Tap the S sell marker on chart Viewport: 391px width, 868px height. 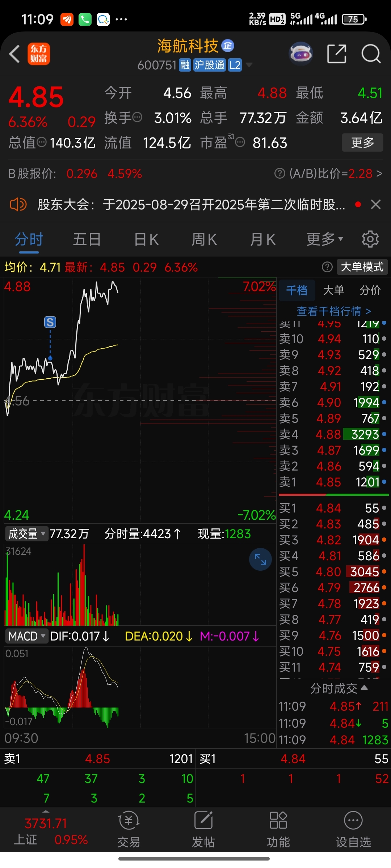[50, 322]
